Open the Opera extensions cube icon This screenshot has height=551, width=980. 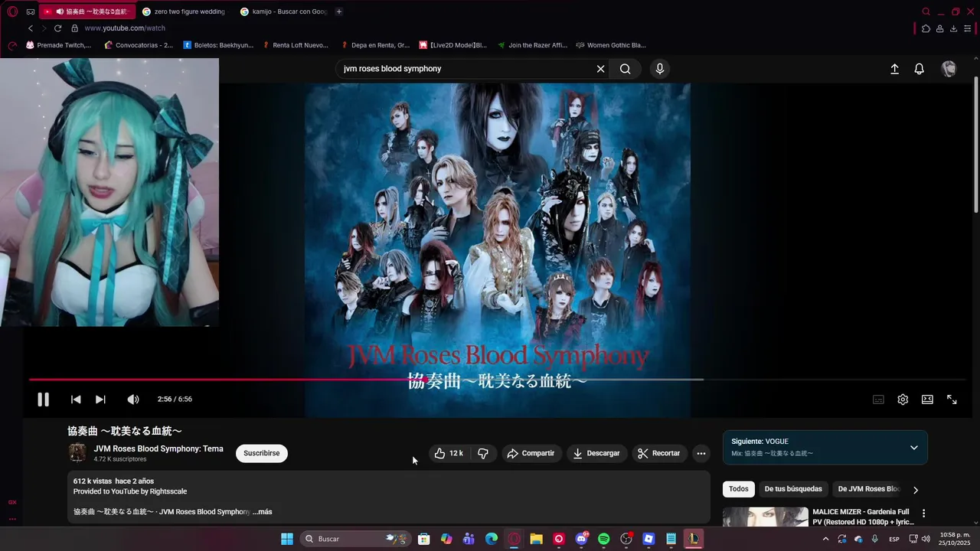[926, 28]
